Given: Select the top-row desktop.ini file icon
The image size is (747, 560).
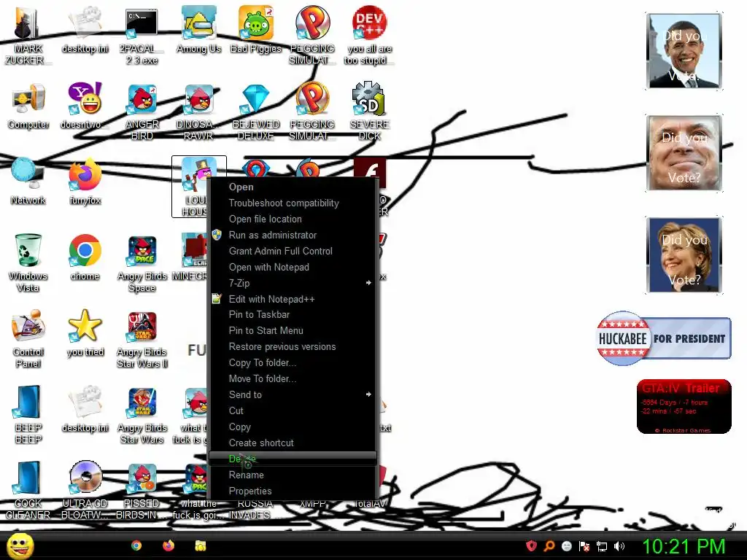Looking at the screenshot, I should pos(85,29).
